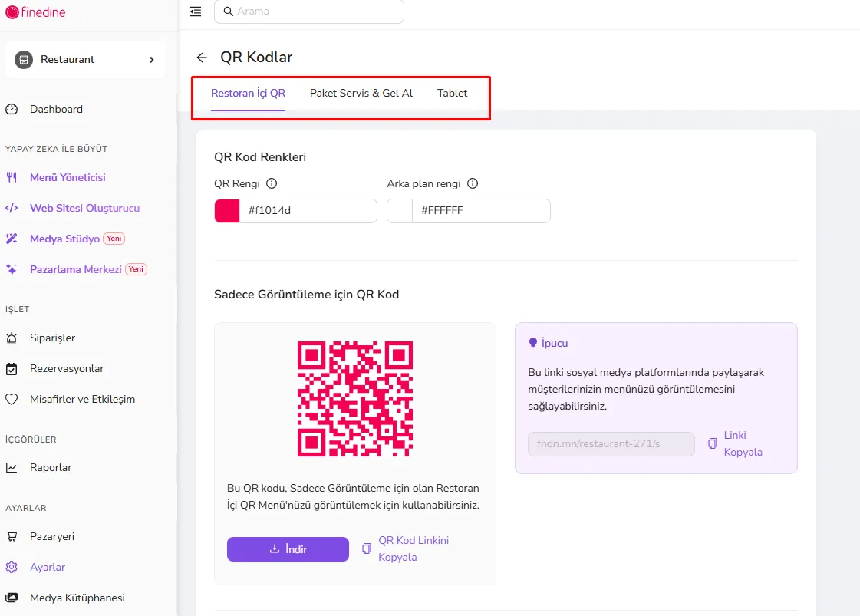The width and height of the screenshot is (860, 616).
Task: Open Misafirler ve Etkileşim
Action: tap(82, 400)
